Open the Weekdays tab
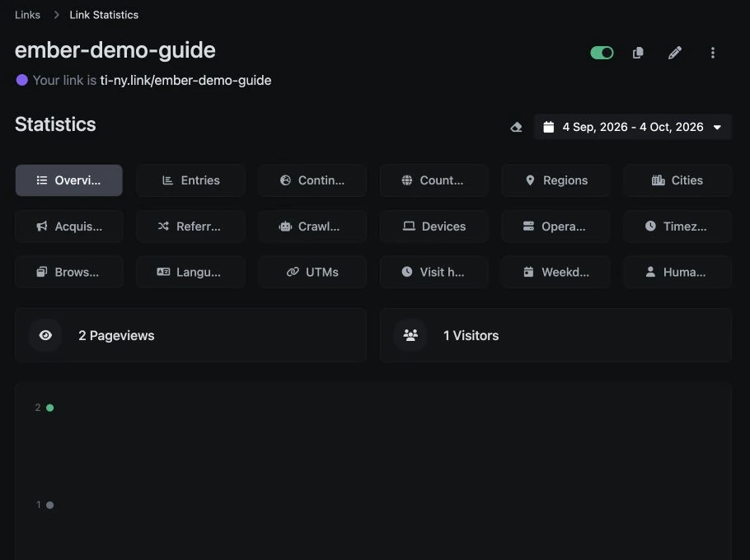Viewport: 750px width, 560px height. coord(555,272)
